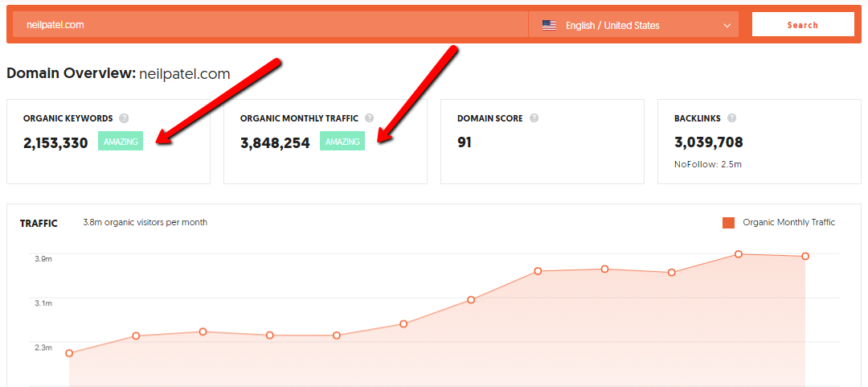Image resolution: width=868 pixels, height=387 pixels.
Task: Click the help icon next to Domain Score
Action: point(534,118)
